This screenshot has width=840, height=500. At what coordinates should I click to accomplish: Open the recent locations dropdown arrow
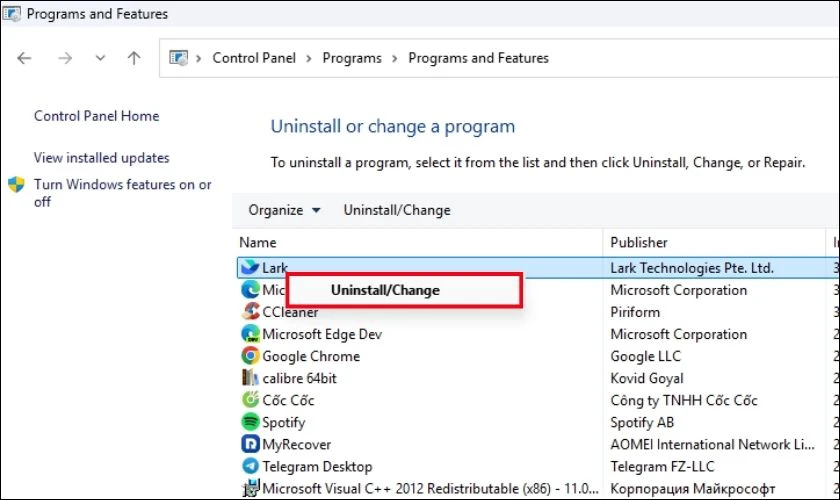coord(100,58)
